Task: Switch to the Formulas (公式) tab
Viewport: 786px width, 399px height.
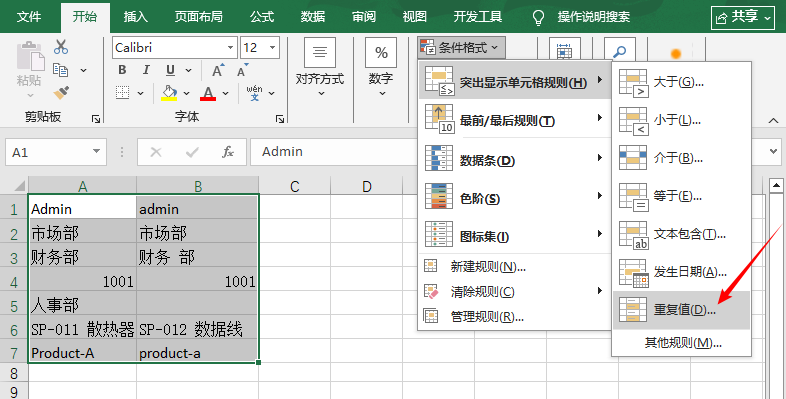Action: pos(262,17)
